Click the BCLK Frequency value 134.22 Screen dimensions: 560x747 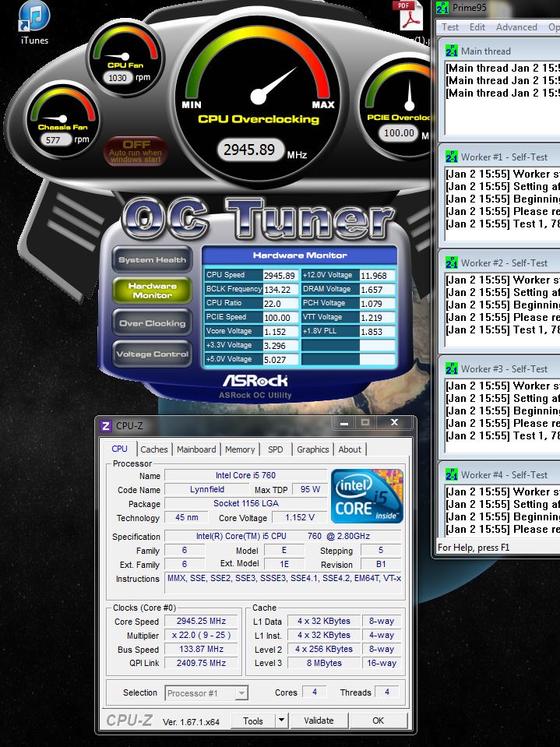coord(281,289)
